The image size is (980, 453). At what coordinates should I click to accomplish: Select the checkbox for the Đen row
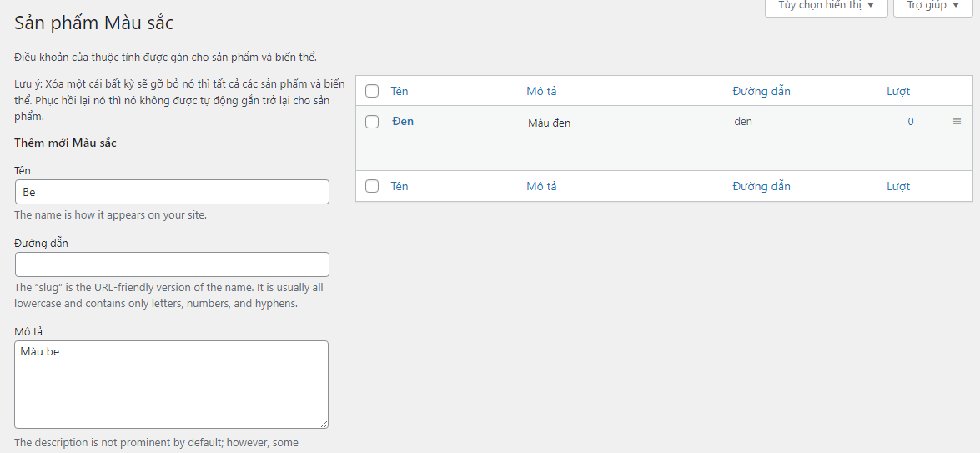(x=372, y=122)
